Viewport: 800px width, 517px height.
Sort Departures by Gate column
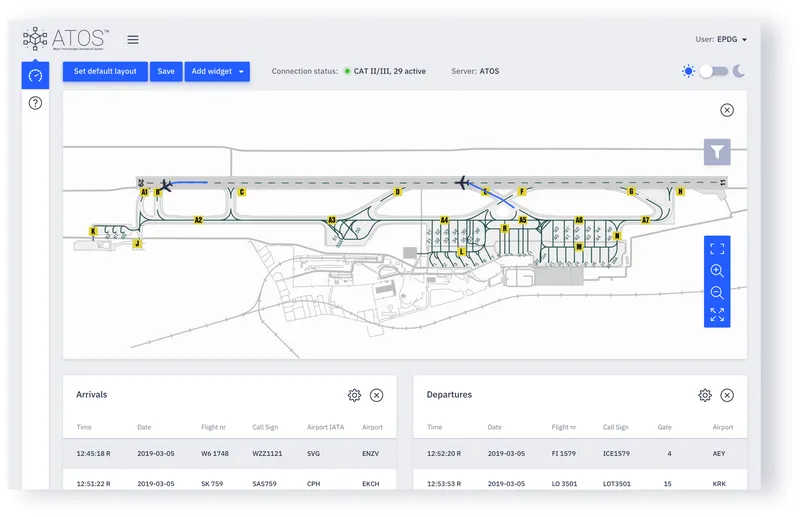click(x=664, y=427)
